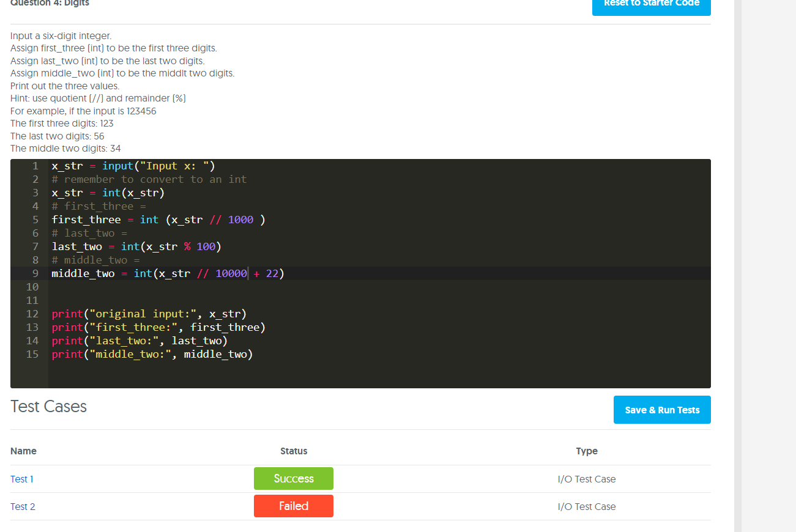Select the I/O Test Case text for Test 1

587,479
